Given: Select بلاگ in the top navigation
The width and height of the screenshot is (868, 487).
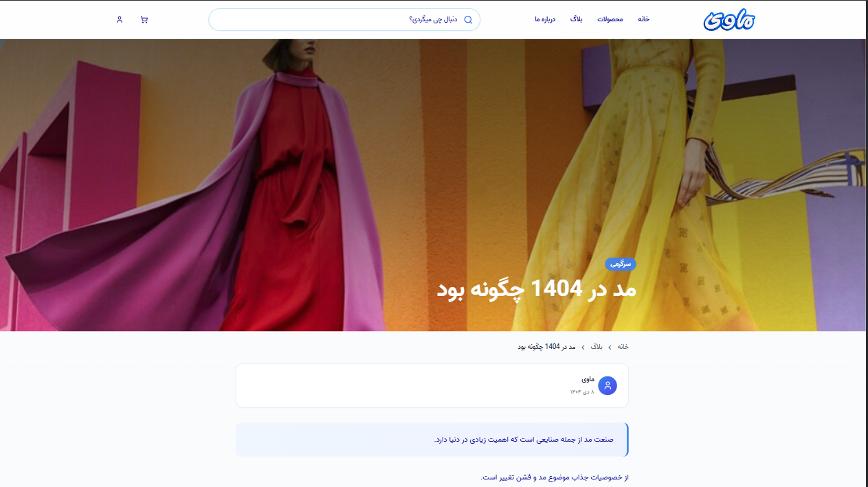Looking at the screenshot, I should coord(577,19).
